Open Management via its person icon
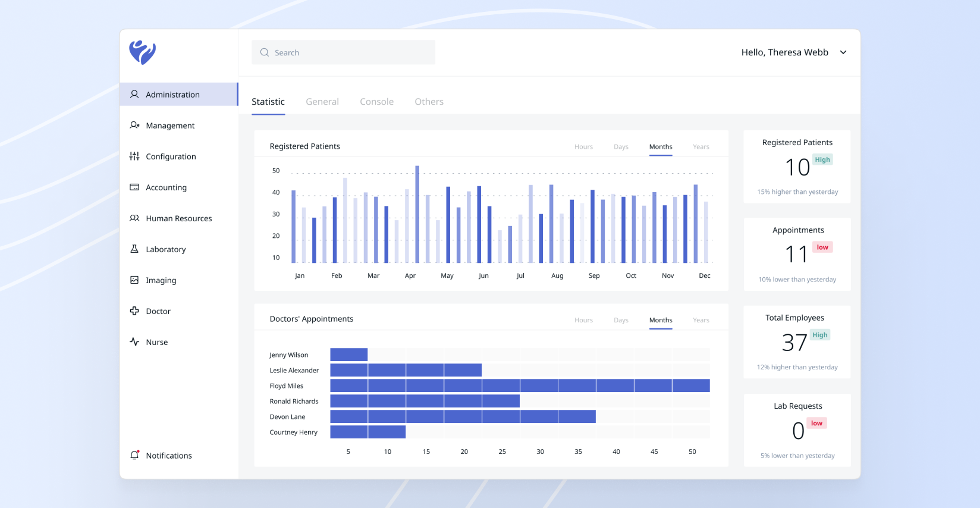 coord(134,126)
